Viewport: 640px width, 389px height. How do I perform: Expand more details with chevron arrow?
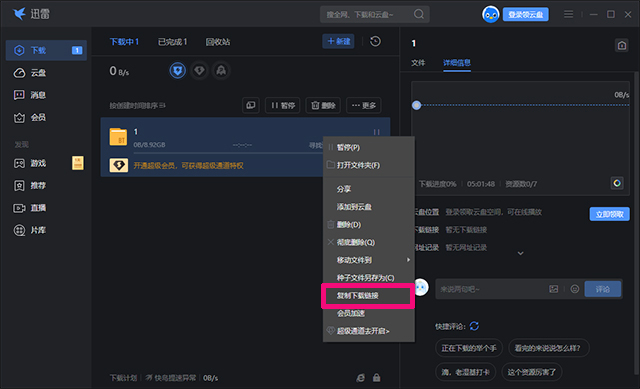pos(520,253)
